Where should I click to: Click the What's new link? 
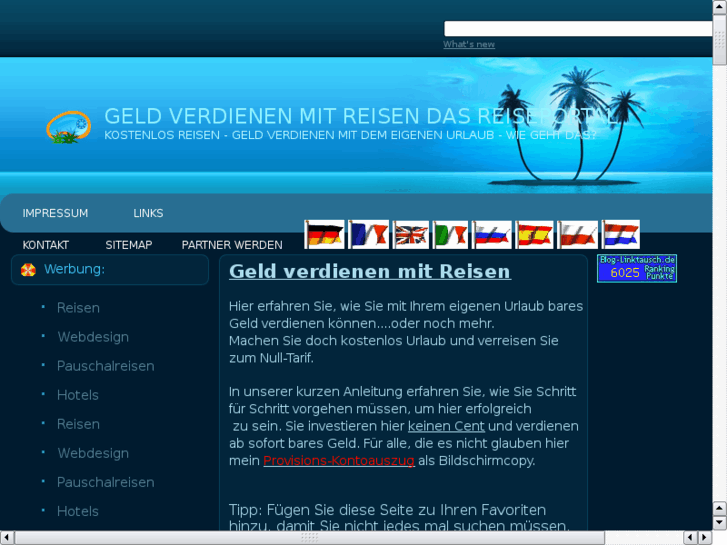coord(469,44)
